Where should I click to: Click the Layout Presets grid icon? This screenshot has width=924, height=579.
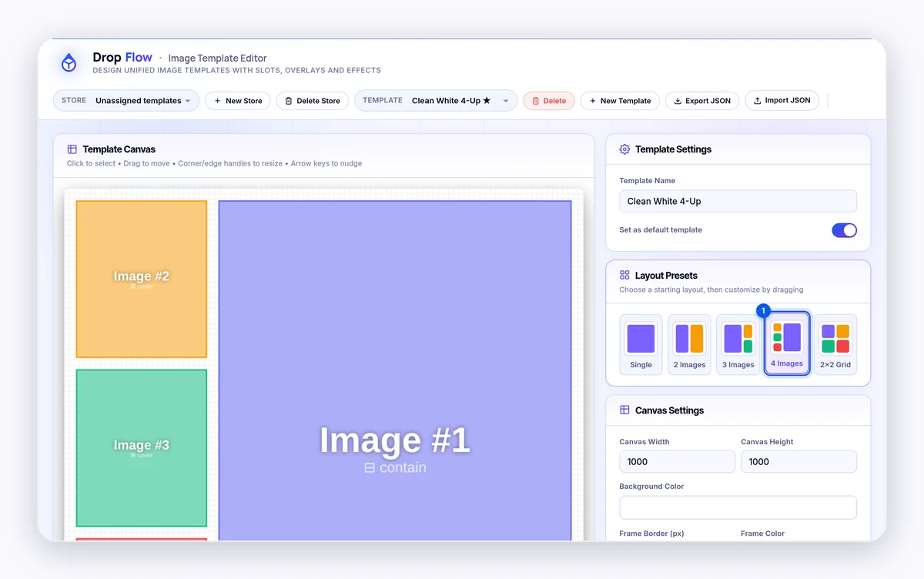tap(624, 275)
